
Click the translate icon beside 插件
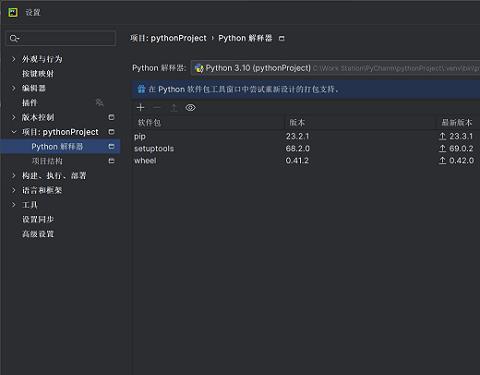100,103
